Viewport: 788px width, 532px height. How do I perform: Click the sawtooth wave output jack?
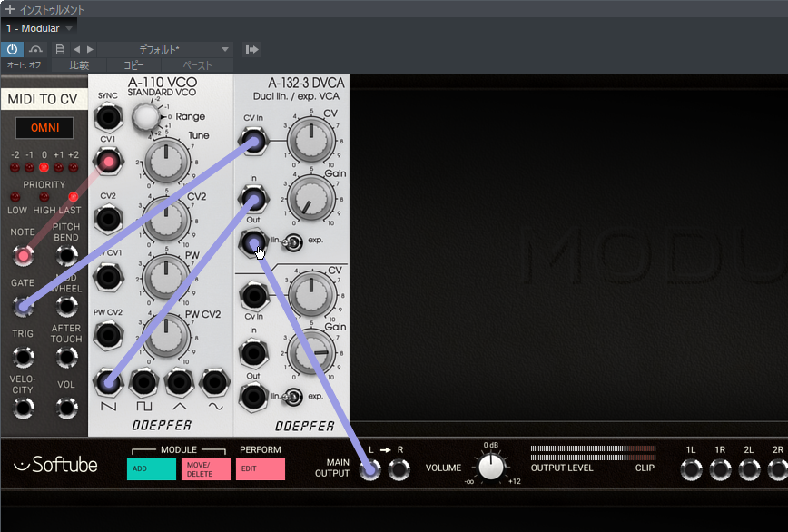108,383
